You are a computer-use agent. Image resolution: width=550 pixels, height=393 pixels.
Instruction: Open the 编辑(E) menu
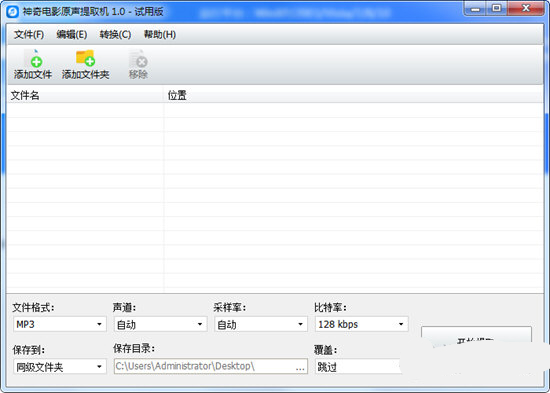pos(72,34)
